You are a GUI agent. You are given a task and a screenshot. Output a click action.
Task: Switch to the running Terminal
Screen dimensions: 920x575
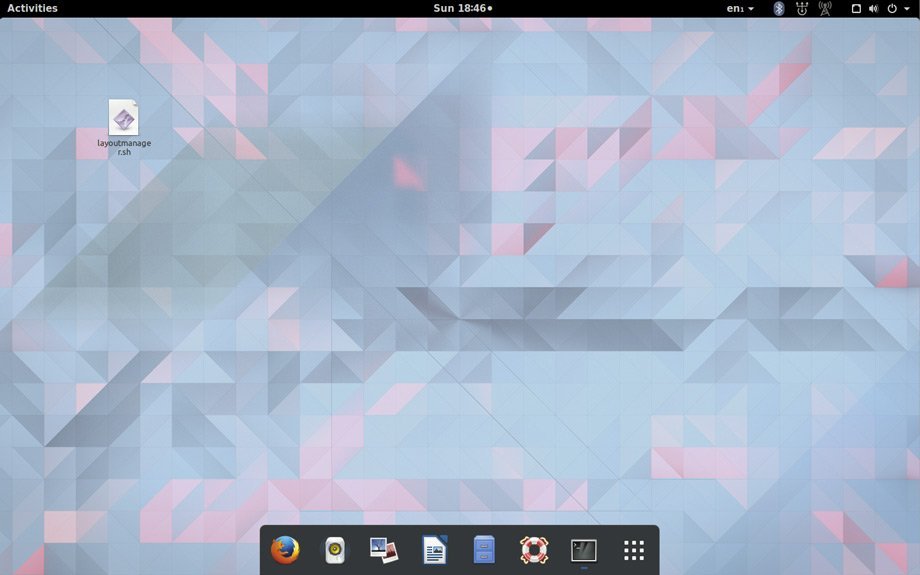click(584, 550)
